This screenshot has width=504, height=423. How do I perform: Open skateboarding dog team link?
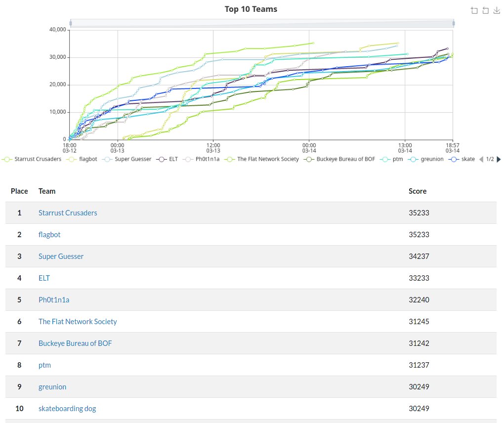click(x=67, y=409)
